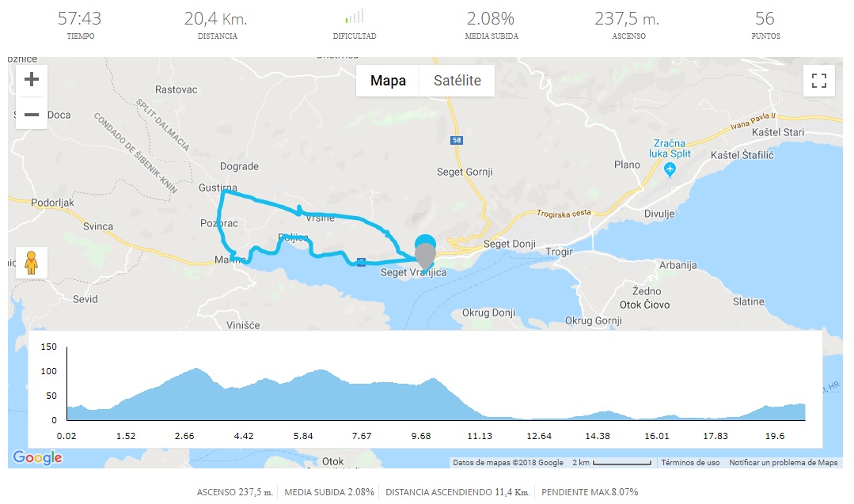Open Notificar un problema de Maps link
This screenshot has width=854, height=504.
[x=784, y=463]
